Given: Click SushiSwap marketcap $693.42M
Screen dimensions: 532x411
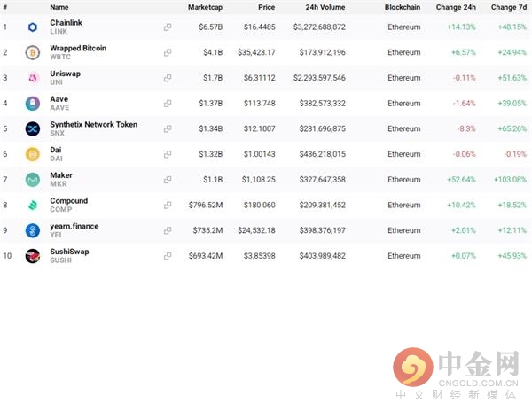Looking at the screenshot, I should (206, 256).
